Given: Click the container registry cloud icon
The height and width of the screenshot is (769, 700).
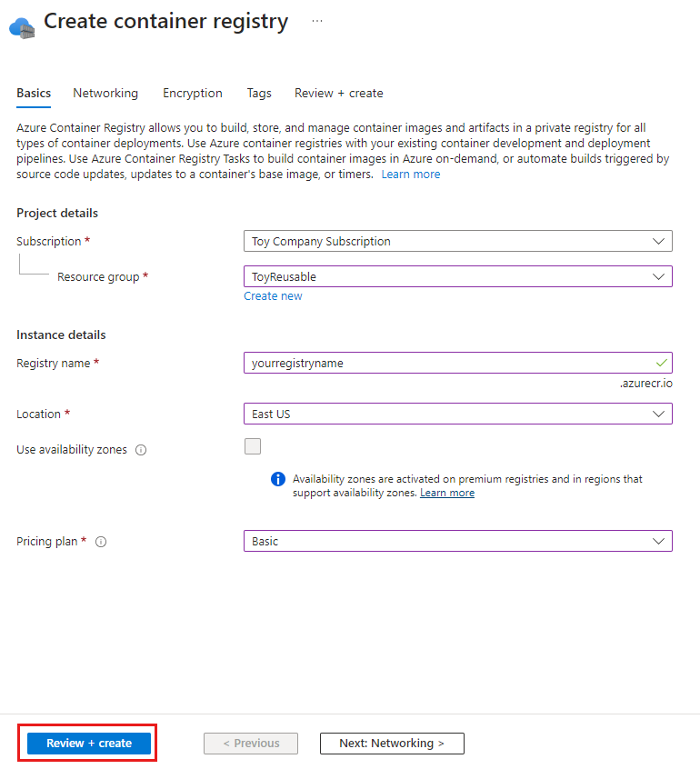Looking at the screenshot, I should 22,27.
